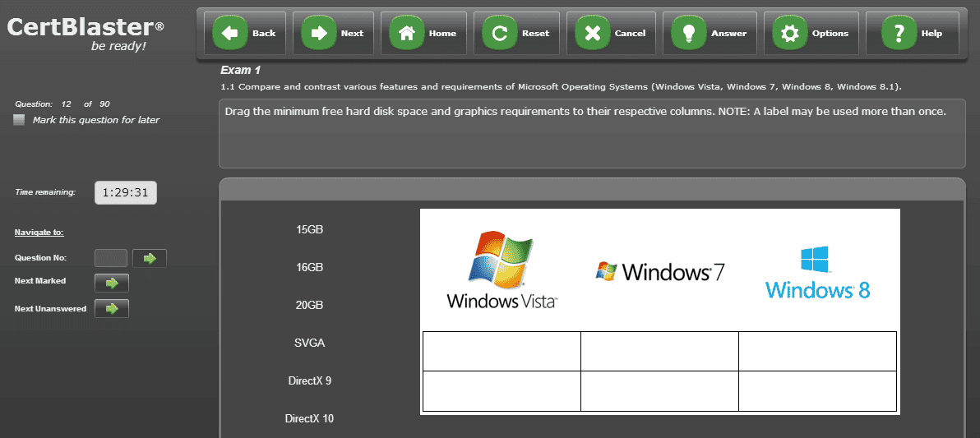Image resolution: width=980 pixels, height=438 pixels.
Task: Click the Windows 8 logo
Action: [x=817, y=273]
